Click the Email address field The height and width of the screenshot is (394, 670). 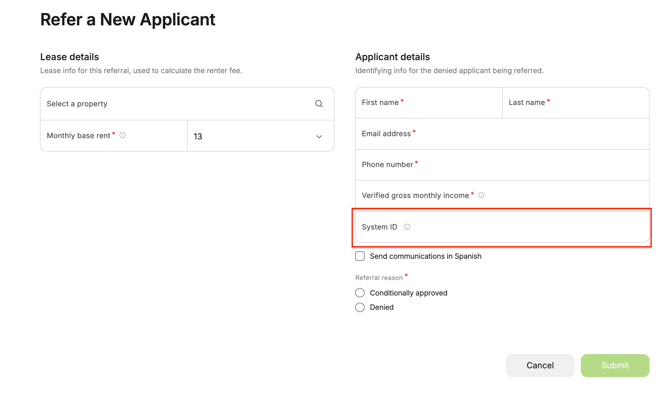[502, 134]
